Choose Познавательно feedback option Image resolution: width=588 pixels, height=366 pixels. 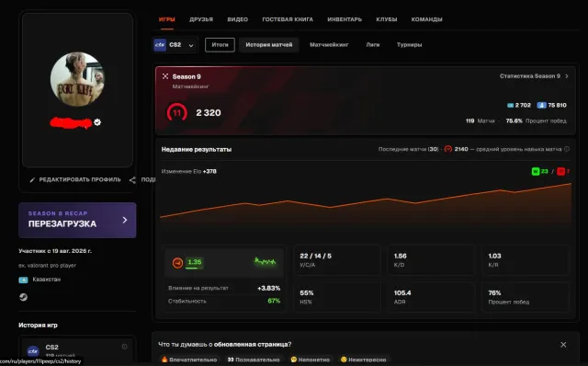click(x=254, y=360)
